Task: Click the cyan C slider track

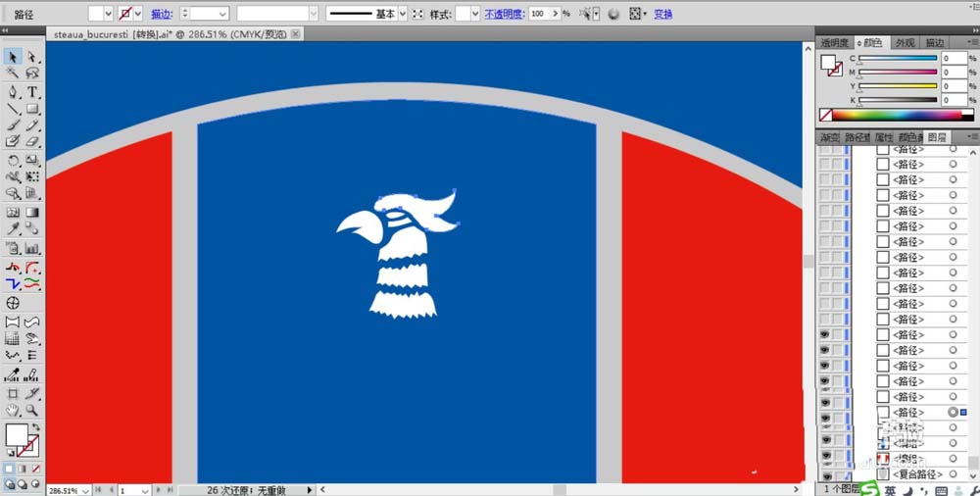Action: 898,58
